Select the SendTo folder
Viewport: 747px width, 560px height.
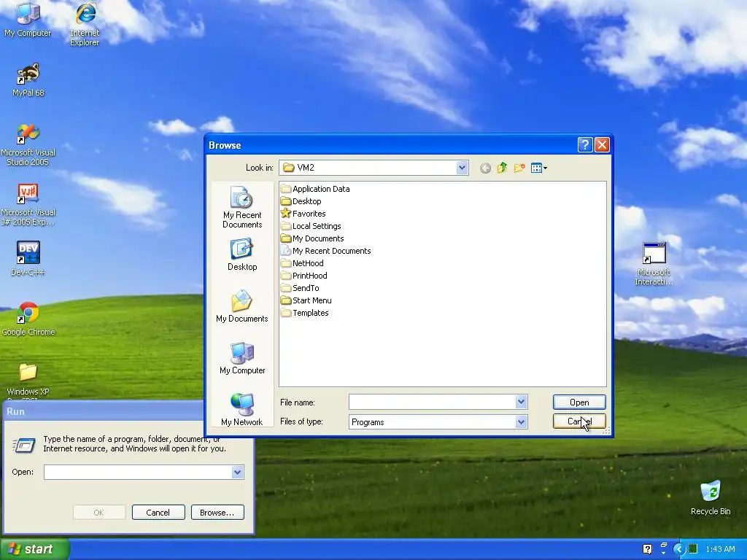coord(300,288)
